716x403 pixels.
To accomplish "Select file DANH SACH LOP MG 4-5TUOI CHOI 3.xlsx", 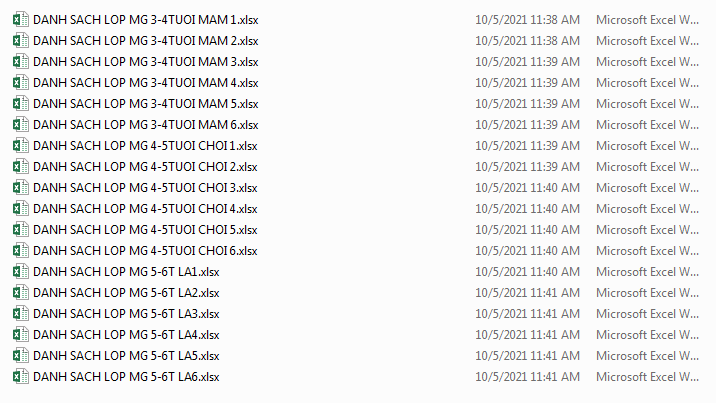I will pos(145,188).
